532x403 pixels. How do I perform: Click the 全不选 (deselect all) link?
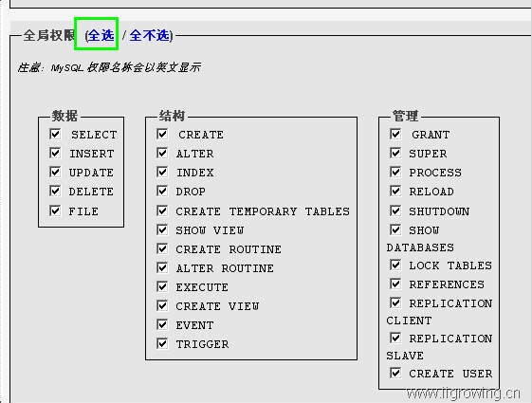point(149,35)
